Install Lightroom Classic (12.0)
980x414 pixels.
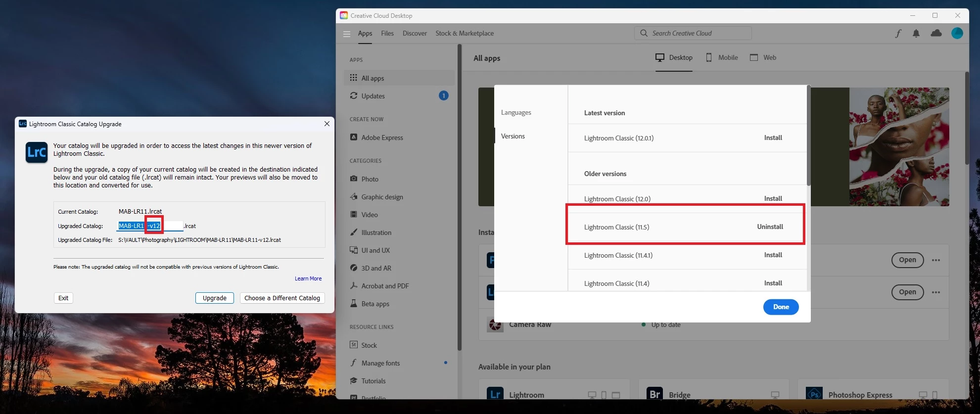click(x=773, y=198)
